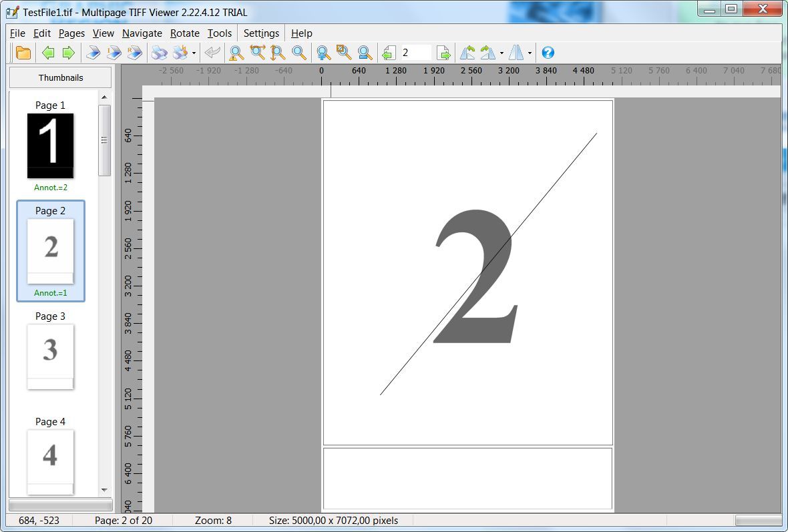The image size is (788, 532).
Task: Click the Annot.=2 label under Page 1
Action: point(51,188)
